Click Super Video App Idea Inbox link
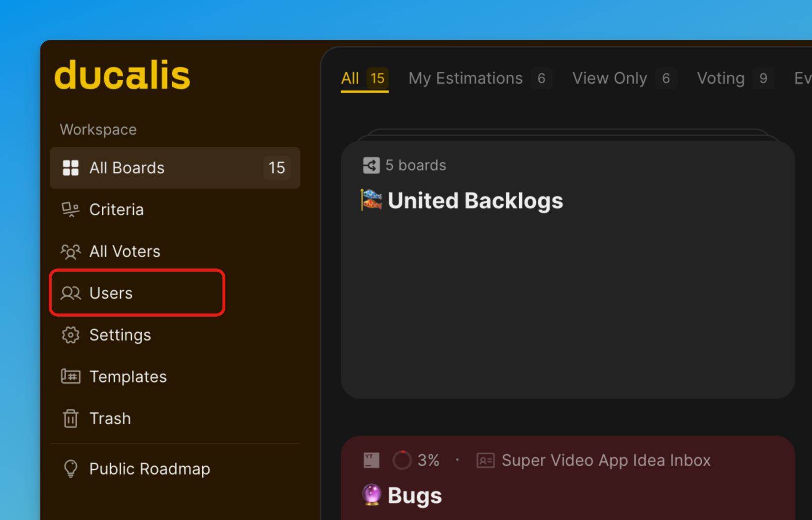812x520 pixels. point(606,460)
